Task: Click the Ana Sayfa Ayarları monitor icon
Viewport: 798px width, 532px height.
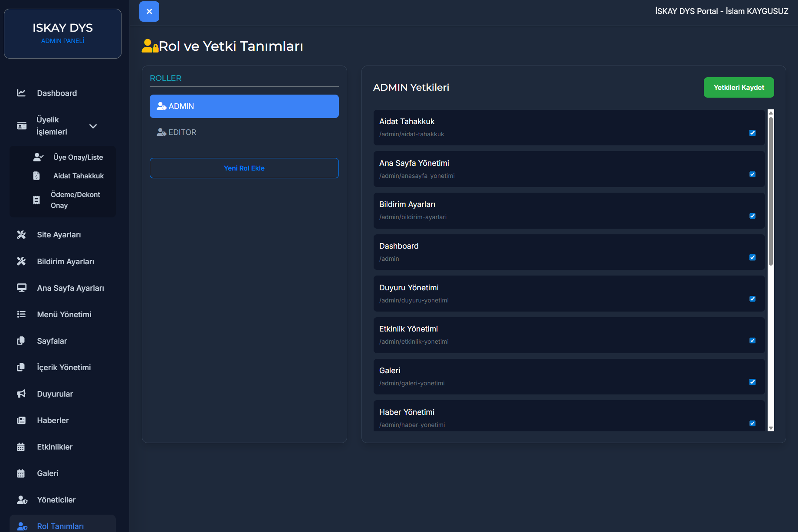Action: 21,288
